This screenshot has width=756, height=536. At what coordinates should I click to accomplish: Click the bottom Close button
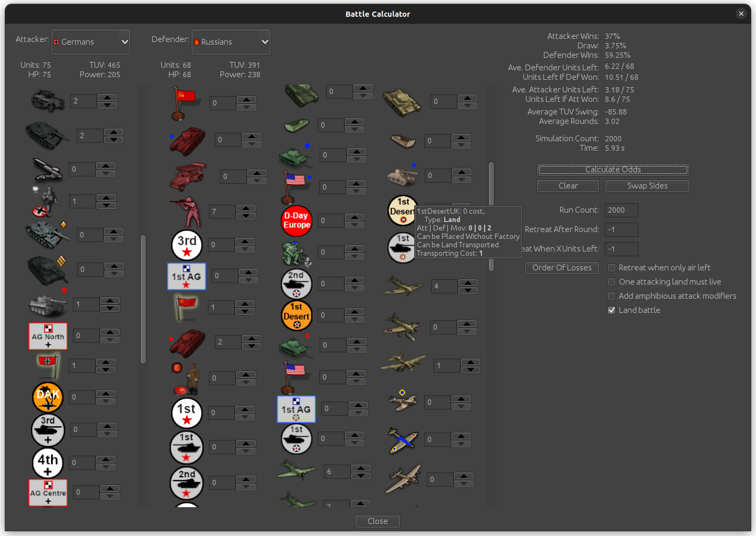pos(377,521)
